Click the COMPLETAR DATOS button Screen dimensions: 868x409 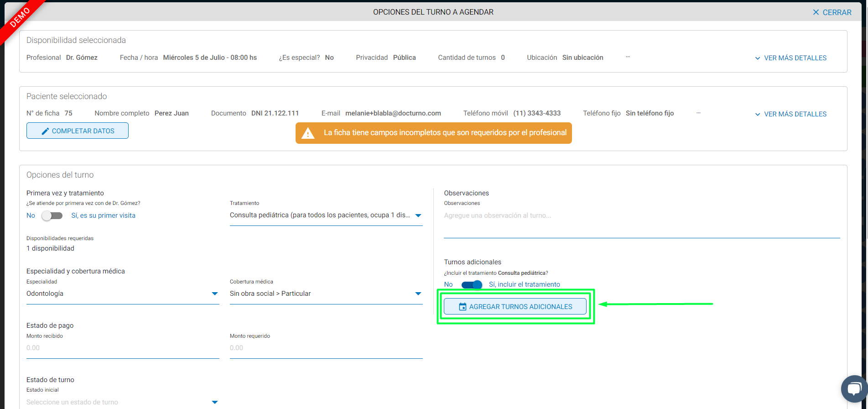78,131
